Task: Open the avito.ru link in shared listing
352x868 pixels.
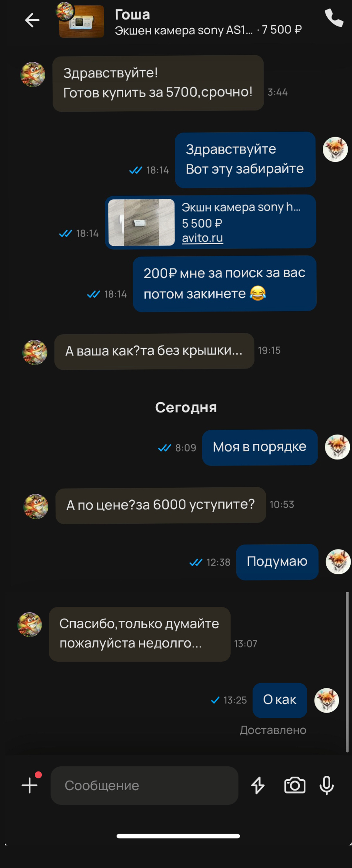Action: click(x=202, y=238)
